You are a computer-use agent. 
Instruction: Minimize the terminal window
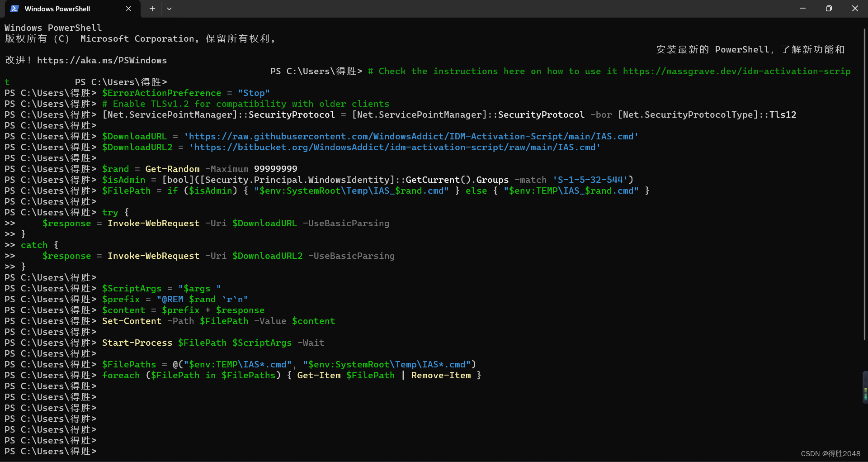(802, 8)
